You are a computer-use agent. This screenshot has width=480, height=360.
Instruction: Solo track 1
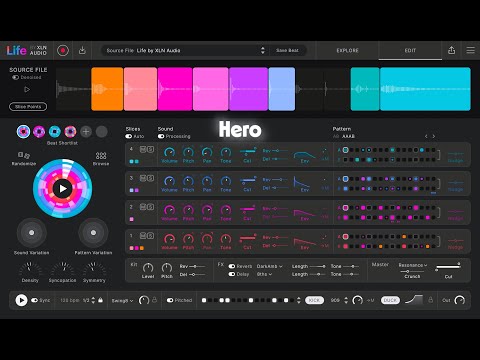click(x=150, y=236)
